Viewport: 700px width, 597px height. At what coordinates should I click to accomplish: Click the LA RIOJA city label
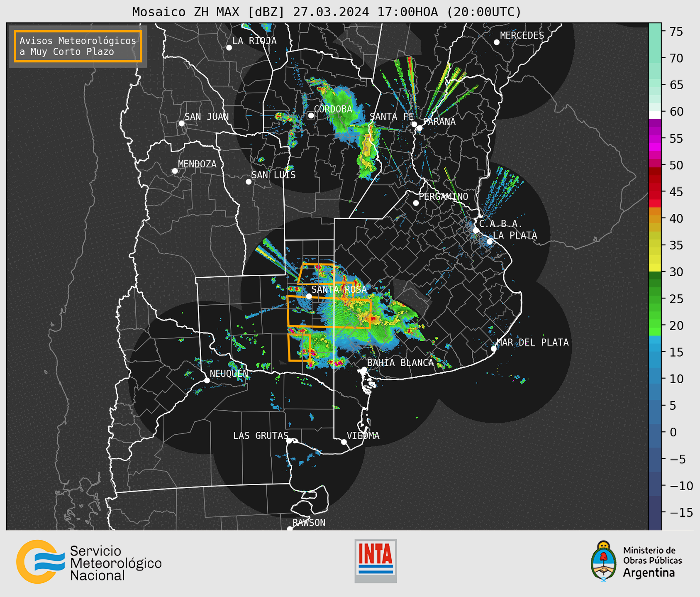click(254, 41)
